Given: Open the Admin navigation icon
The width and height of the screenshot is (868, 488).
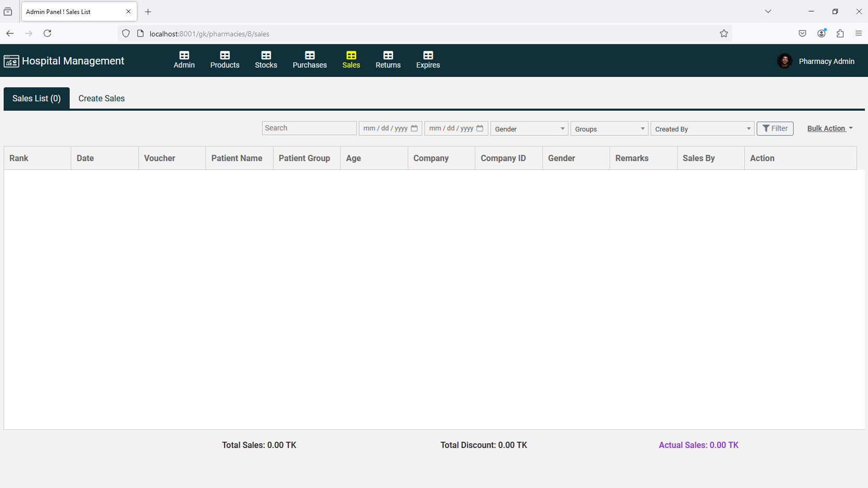Looking at the screenshot, I should [x=184, y=55].
